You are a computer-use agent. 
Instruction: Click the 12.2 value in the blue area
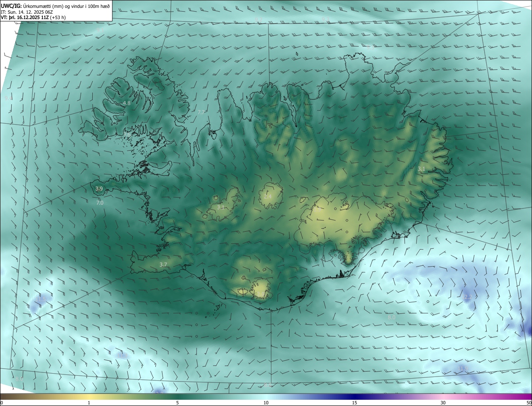(x=468, y=297)
